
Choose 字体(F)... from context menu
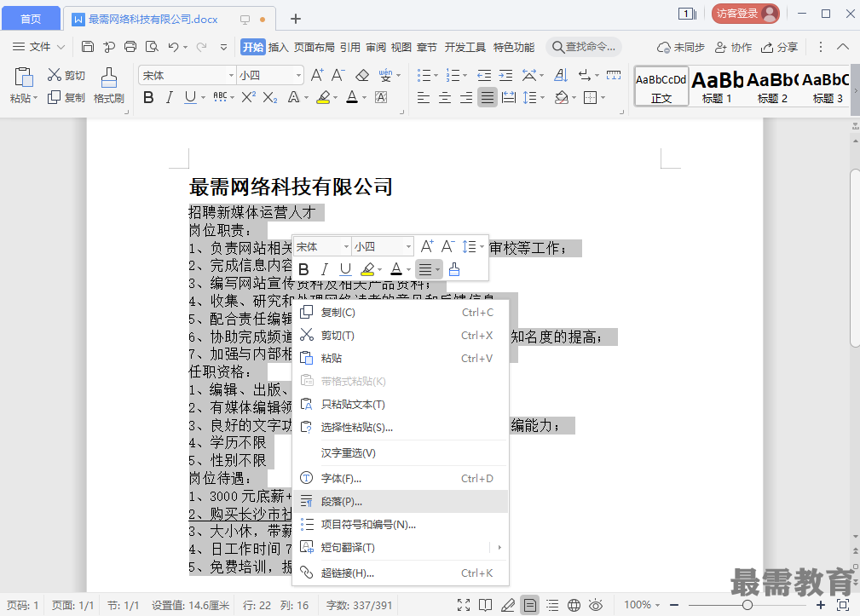coord(401,479)
